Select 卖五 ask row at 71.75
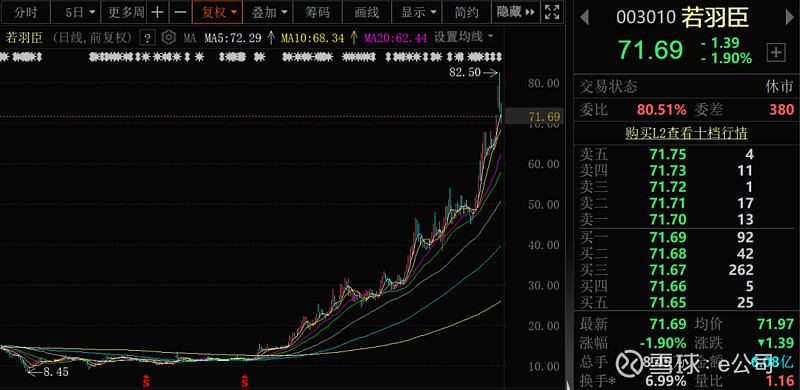Viewport: 800px width, 390px height. pos(686,154)
